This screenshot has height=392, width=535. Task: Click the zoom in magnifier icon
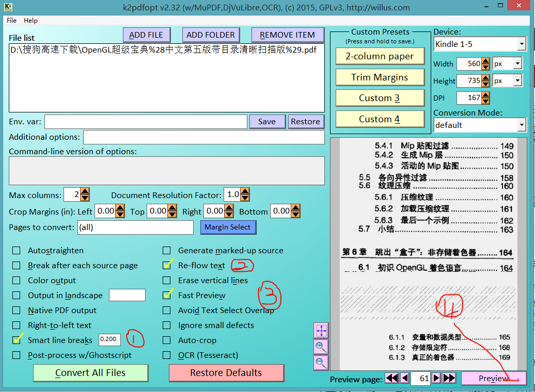click(321, 347)
